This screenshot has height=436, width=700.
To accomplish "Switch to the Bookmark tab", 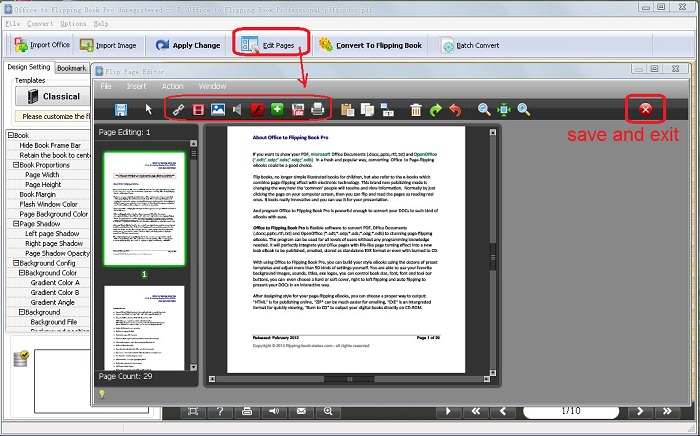I will pyautogui.click(x=71, y=68).
